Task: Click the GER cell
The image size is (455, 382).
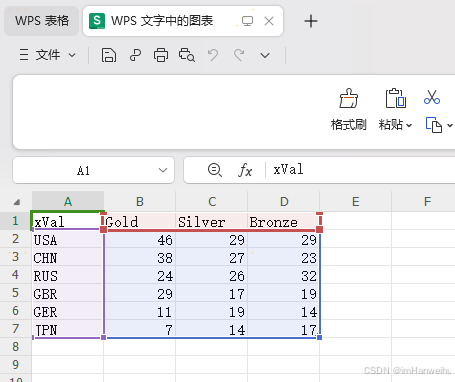Action: coord(68,312)
